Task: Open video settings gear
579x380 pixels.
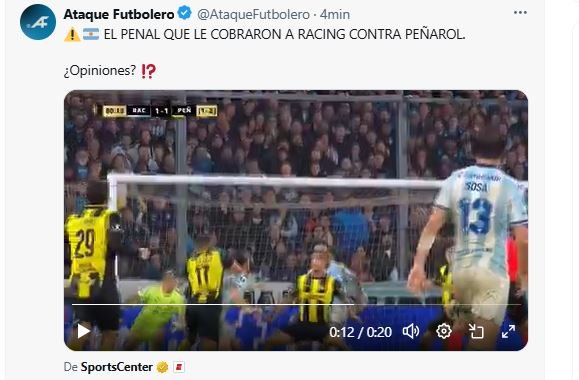Action: [443, 331]
